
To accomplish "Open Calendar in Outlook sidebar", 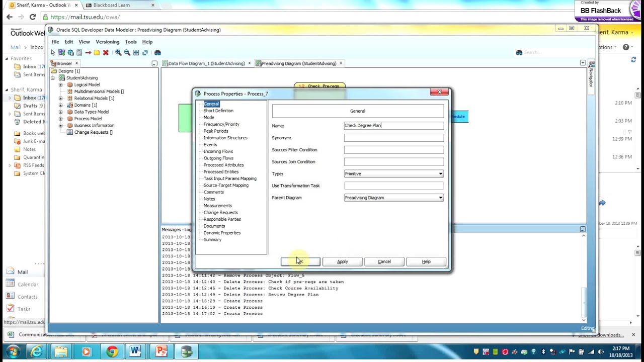I will [x=28, y=285].
